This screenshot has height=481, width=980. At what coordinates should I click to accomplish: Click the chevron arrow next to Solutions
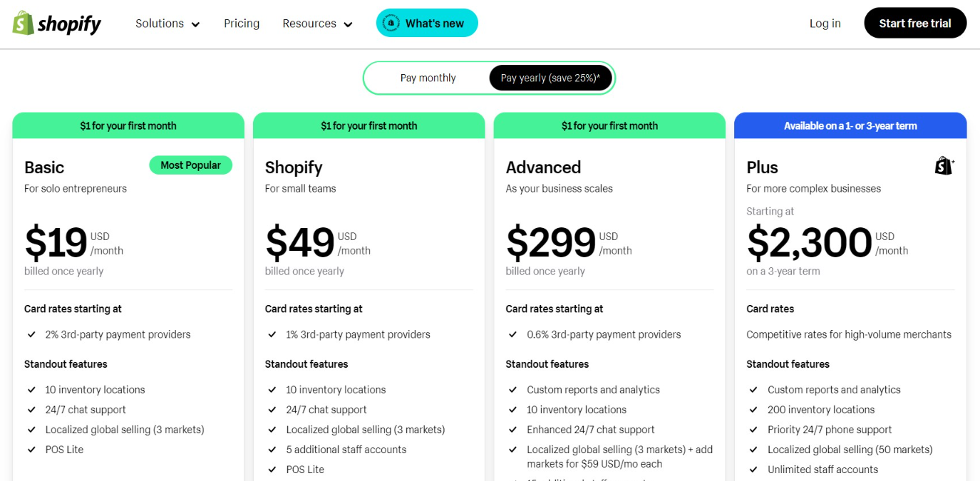tap(196, 24)
